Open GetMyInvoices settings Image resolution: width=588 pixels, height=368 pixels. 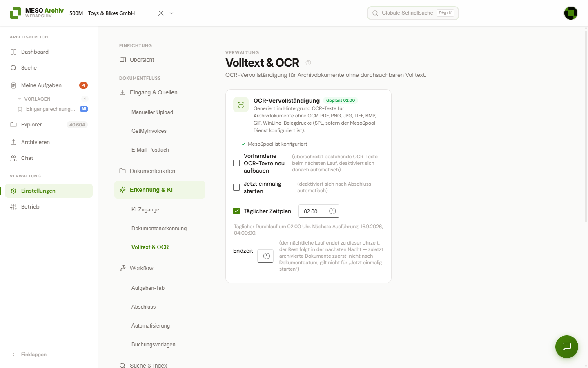click(149, 131)
